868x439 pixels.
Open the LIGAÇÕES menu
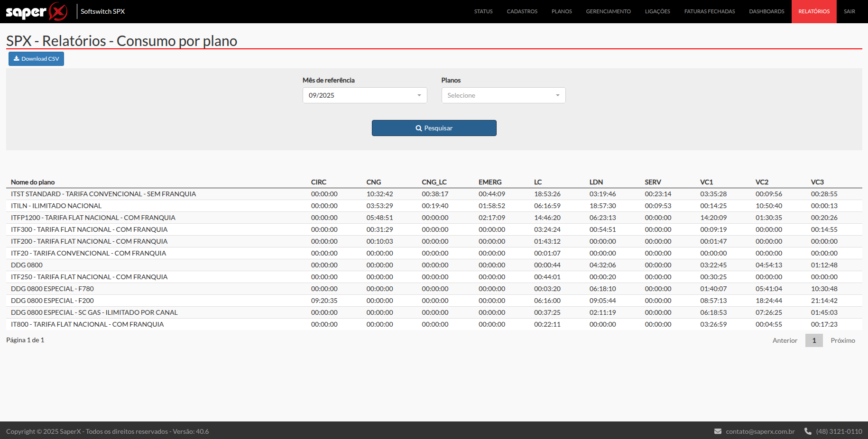(x=657, y=11)
